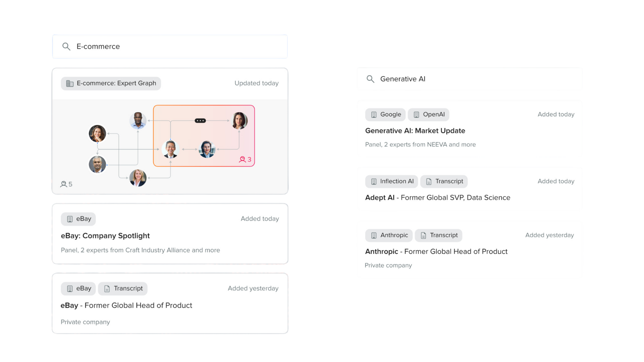Click the magnifier icon in E-commerce search

[x=66, y=47]
